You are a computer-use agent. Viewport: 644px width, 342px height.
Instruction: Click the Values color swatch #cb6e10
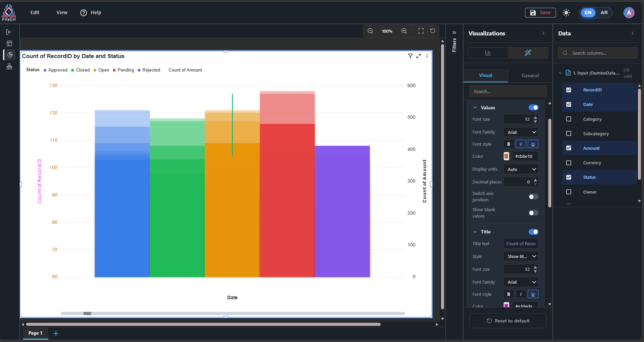(x=506, y=156)
